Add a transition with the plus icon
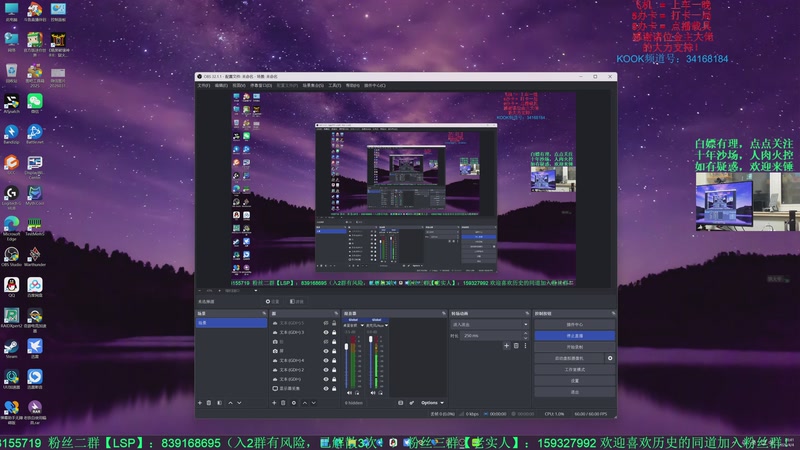The height and width of the screenshot is (450, 800). click(506, 346)
